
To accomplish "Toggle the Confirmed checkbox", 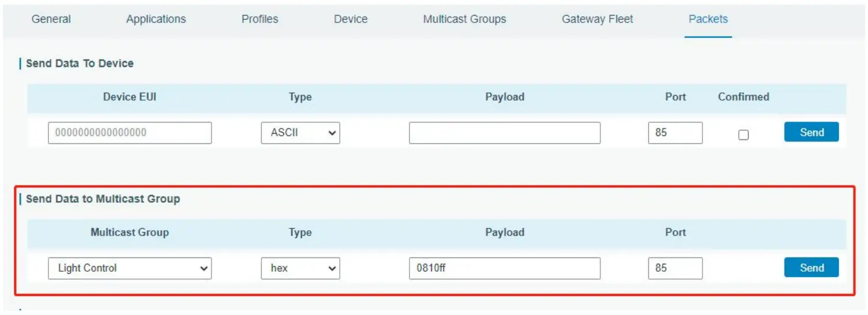I will point(743,135).
